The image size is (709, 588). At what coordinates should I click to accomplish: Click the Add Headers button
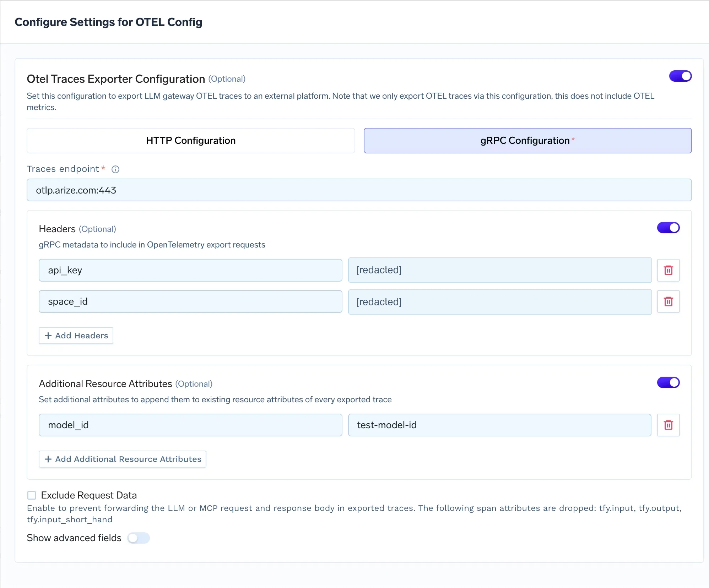point(76,336)
